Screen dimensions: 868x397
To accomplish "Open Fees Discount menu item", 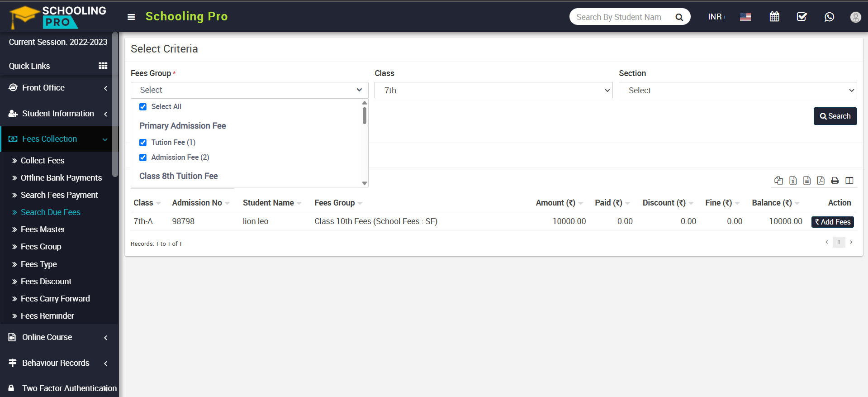I will coord(46,282).
